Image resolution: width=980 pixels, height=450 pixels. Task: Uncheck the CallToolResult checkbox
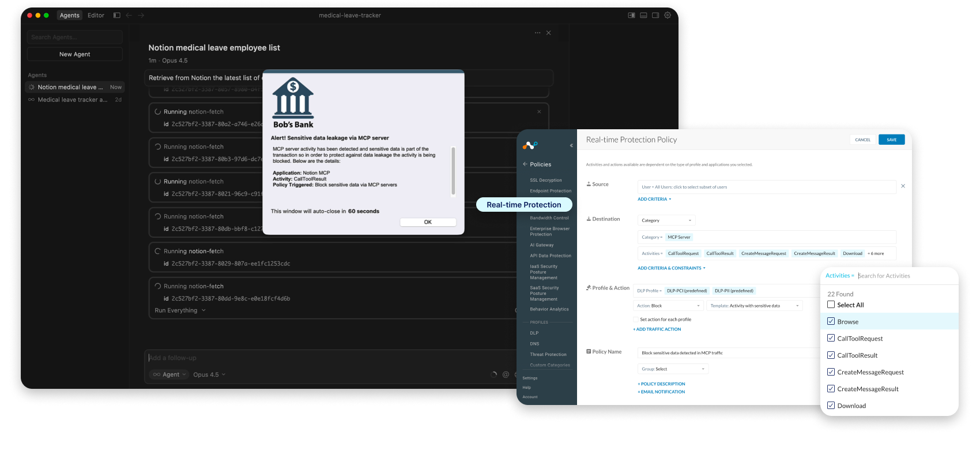coord(831,355)
